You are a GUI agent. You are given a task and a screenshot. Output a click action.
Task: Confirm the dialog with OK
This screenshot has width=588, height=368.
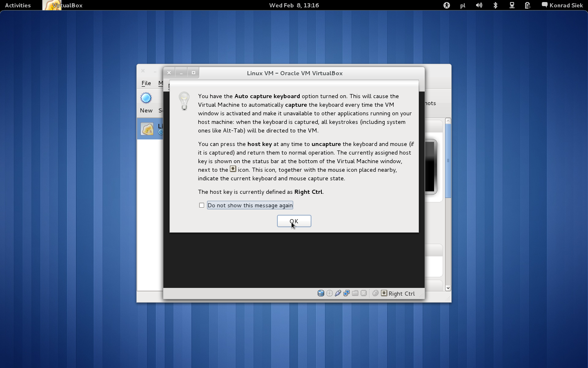294,221
